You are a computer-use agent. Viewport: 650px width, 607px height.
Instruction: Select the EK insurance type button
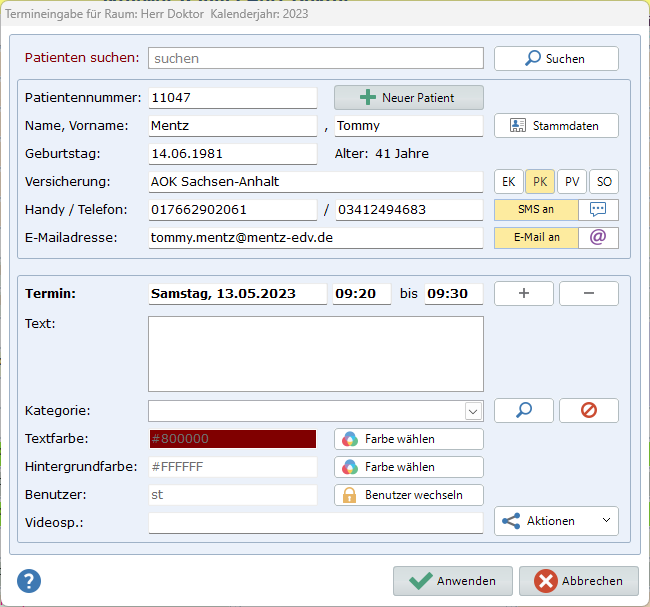tap(509, 182)
